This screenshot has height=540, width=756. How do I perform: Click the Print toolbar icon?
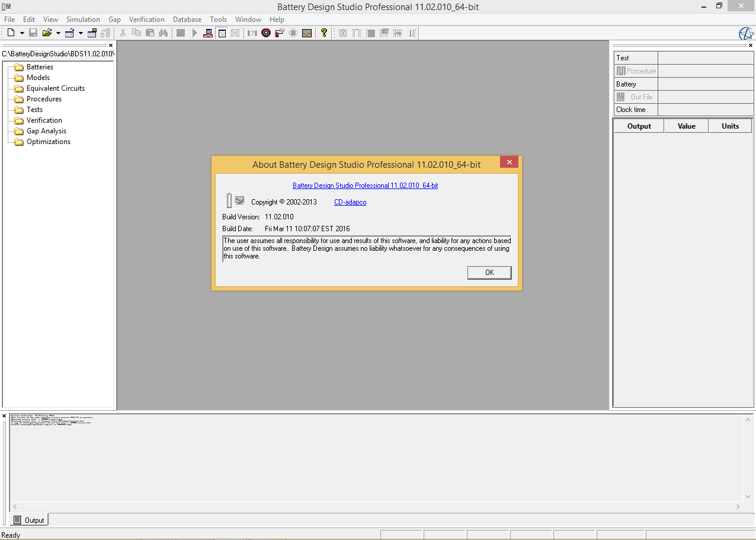[69, 33]
